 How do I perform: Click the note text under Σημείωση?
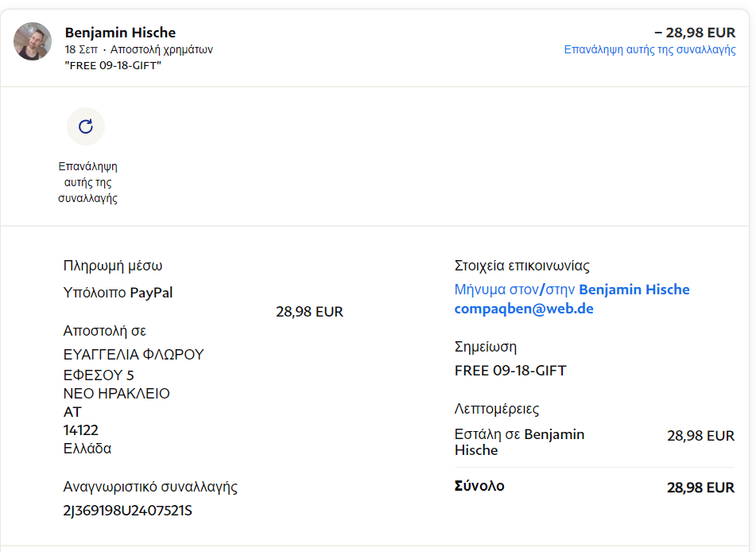click(x=510, y=371)
